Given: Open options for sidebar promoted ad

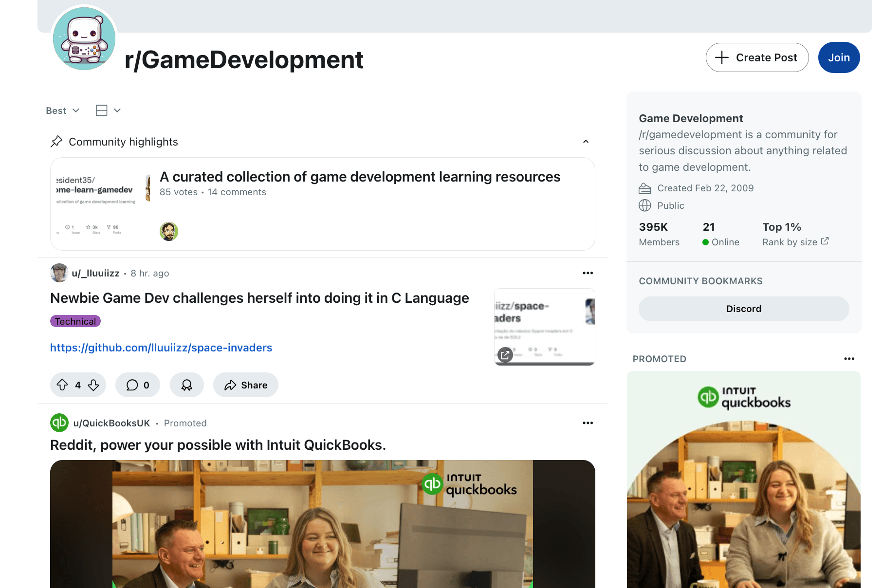Looking at the screenshot, I should point(849,359).
